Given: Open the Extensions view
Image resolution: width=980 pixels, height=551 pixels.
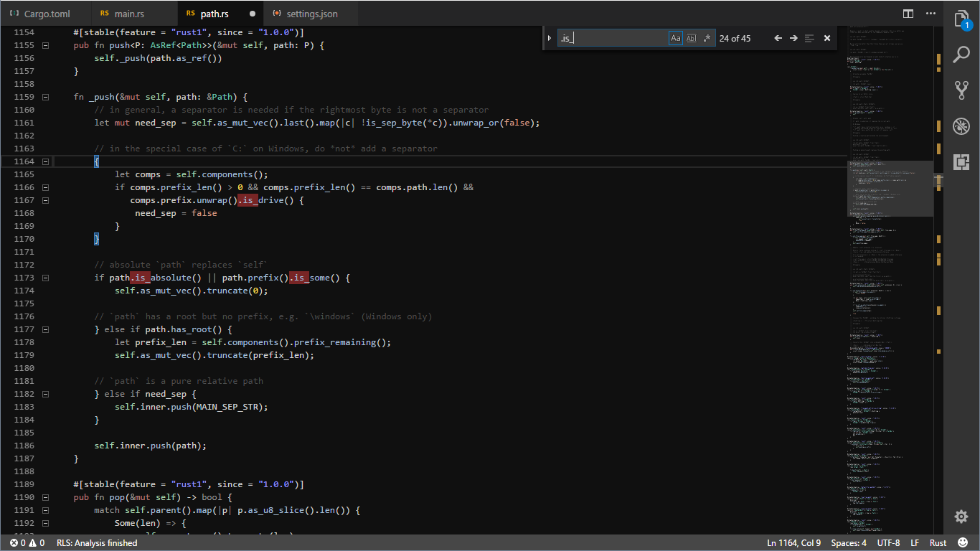Looking at the screenshot, I should [961, 162].
